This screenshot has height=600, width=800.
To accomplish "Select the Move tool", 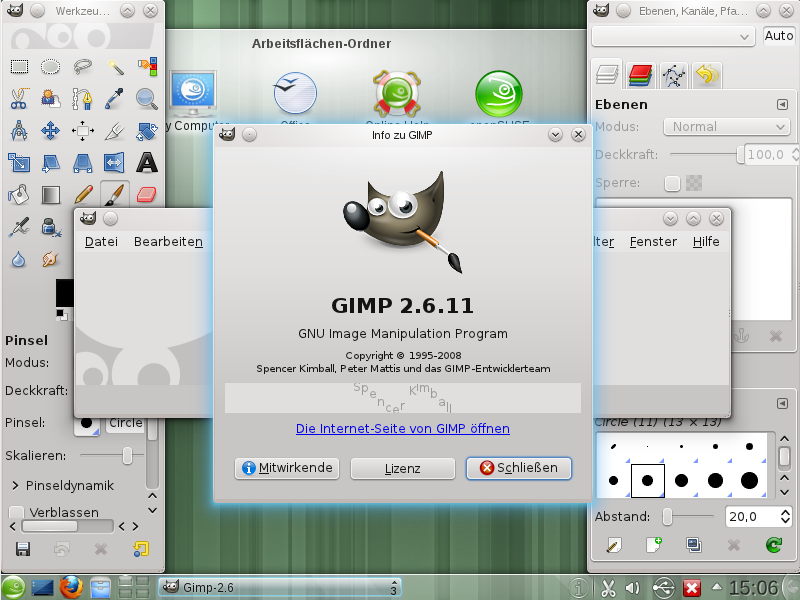I will pyautogui.click(x=51, y=131).
